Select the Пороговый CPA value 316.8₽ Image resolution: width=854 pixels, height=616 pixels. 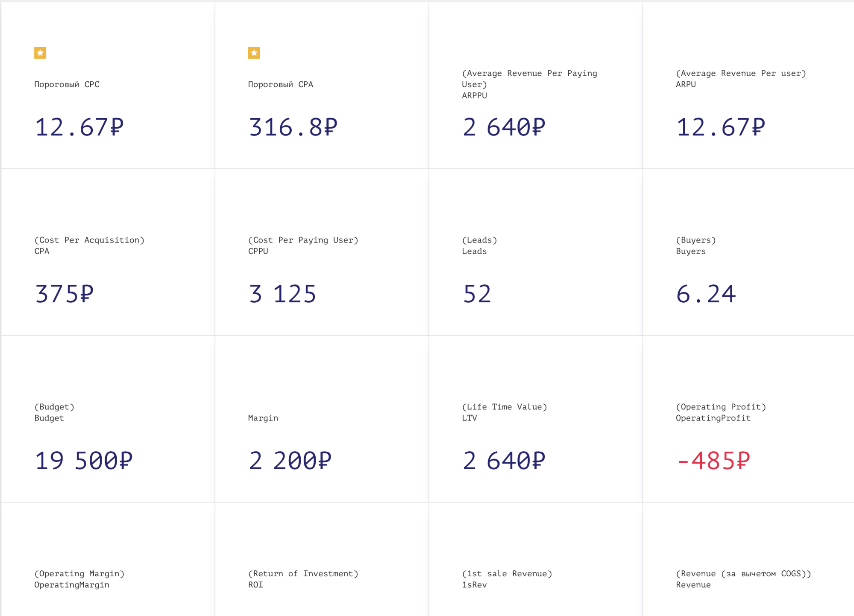(293, 127)
